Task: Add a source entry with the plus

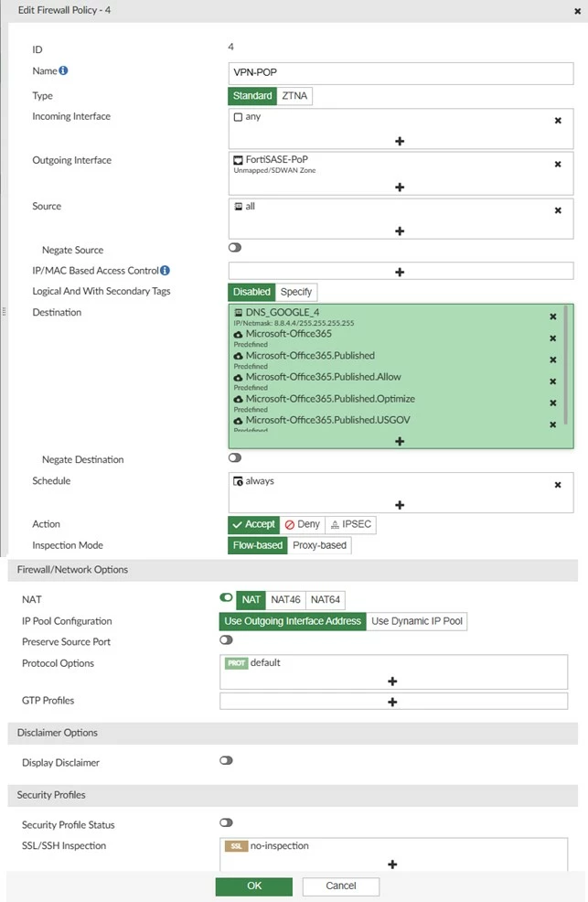Action: 400,231
